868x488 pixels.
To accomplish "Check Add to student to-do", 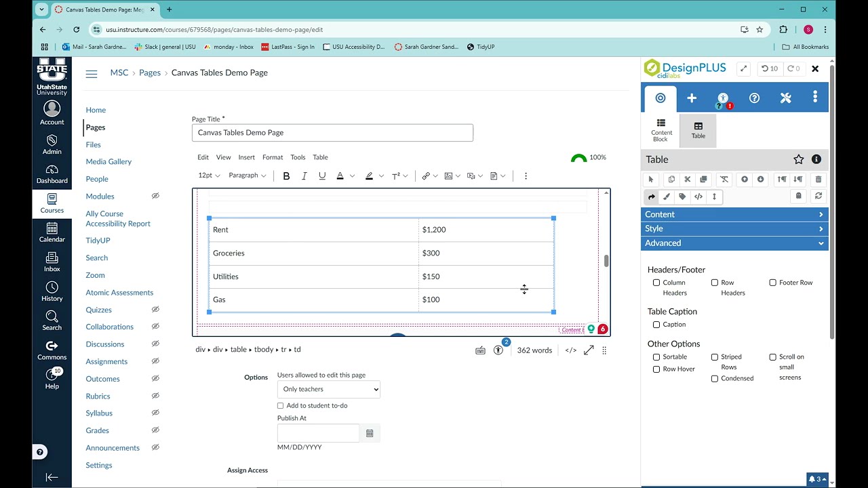I will pyautogui.click(x=280, y=405).
